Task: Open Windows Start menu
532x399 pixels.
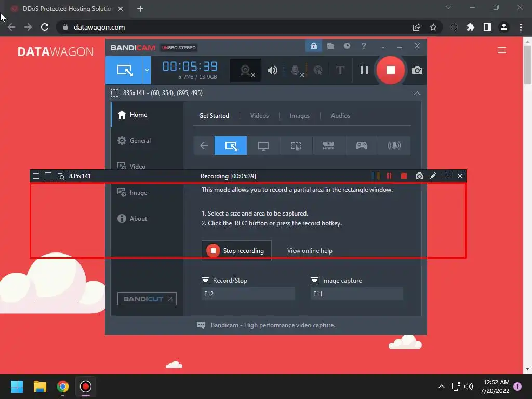Action: pos(17,387)
